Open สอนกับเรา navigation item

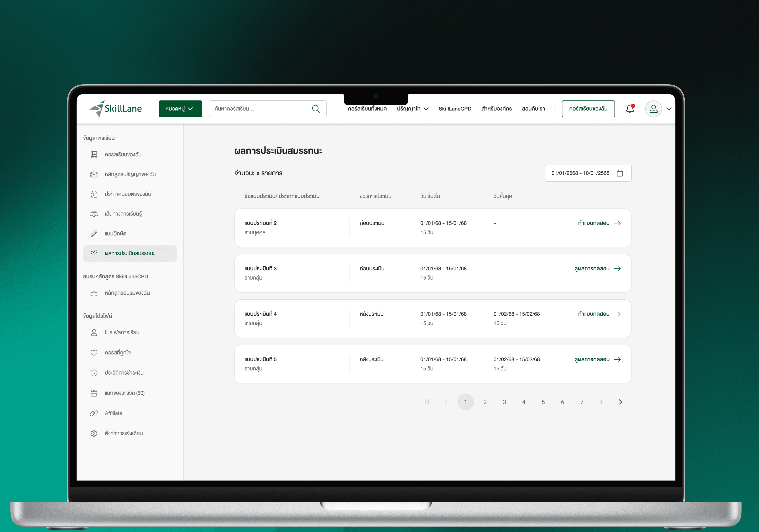[533, 109]
